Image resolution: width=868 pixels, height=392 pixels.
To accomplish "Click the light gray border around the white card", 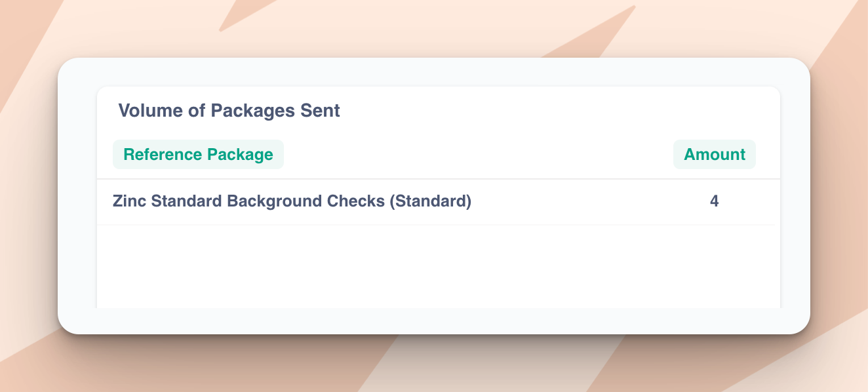I will [77, 197].
